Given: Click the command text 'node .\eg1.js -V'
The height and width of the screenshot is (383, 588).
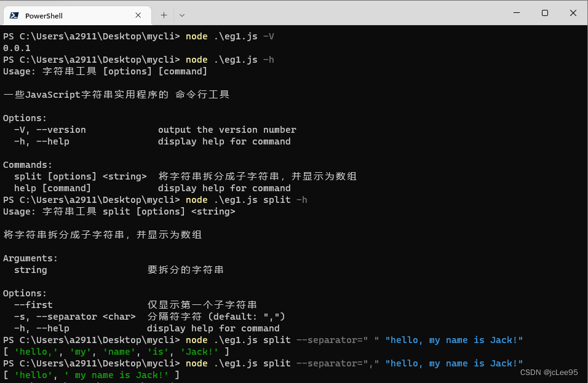Looking at the screenshot, I should click(x=227, y=36).
